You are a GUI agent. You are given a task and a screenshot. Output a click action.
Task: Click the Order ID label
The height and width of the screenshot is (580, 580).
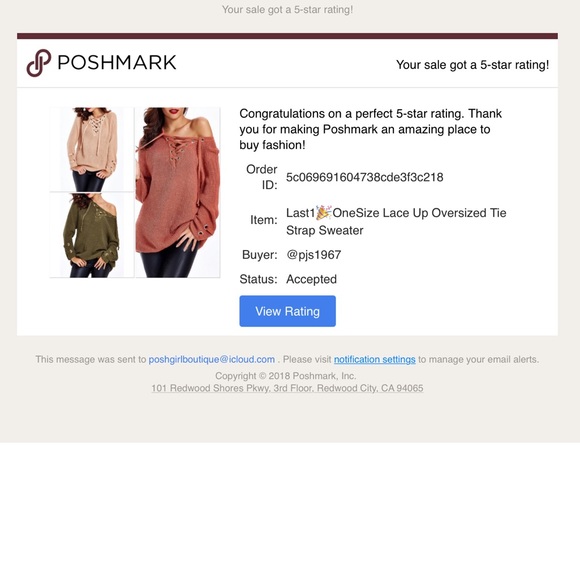coord(262,177)
